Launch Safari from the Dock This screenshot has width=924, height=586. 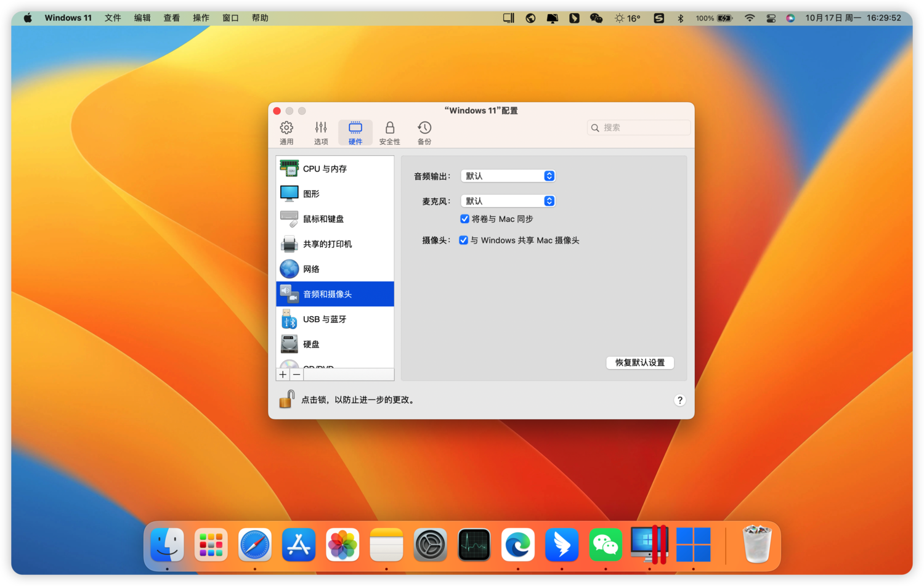255,545
